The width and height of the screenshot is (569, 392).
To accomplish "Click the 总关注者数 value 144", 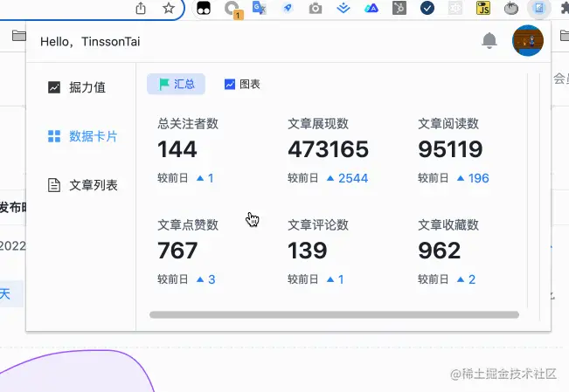I will [177, 149].
